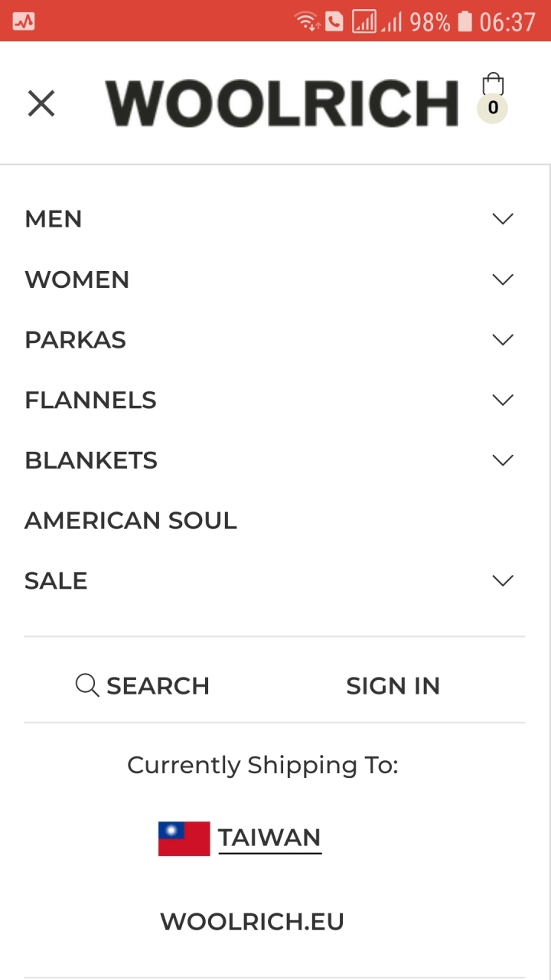Expand the WOMEN category chevron
This screenshot has height=980, width=551.
click(503, 279)
